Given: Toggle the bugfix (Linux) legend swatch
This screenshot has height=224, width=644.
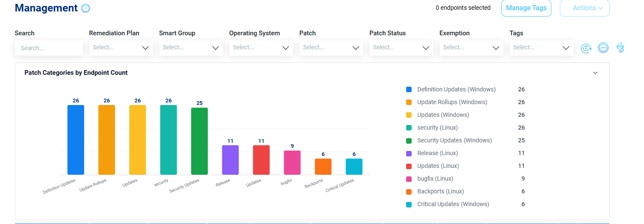Looking at the screenshot, I should [x=409, y=179].
